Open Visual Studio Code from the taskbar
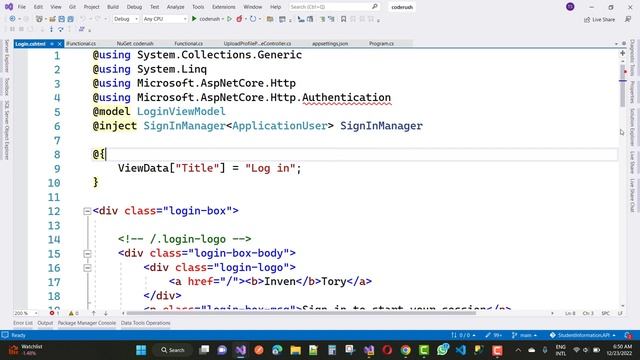This screenshot has height=360, width=640. click(461, 350)
